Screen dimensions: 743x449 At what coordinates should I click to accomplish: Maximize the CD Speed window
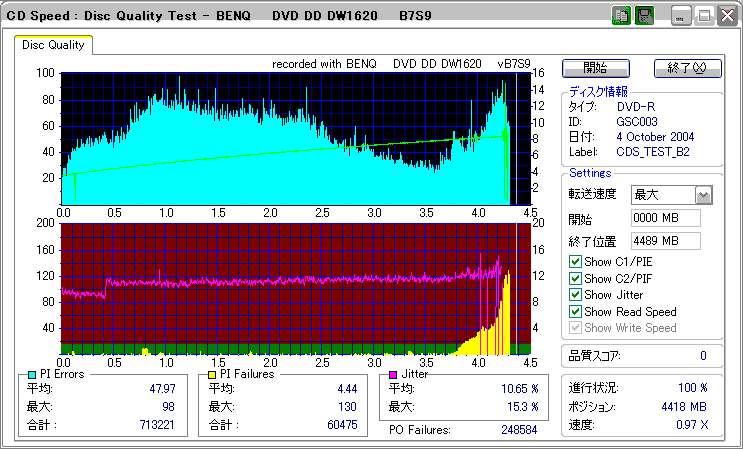pyautogui.click(x=704, y=16)
